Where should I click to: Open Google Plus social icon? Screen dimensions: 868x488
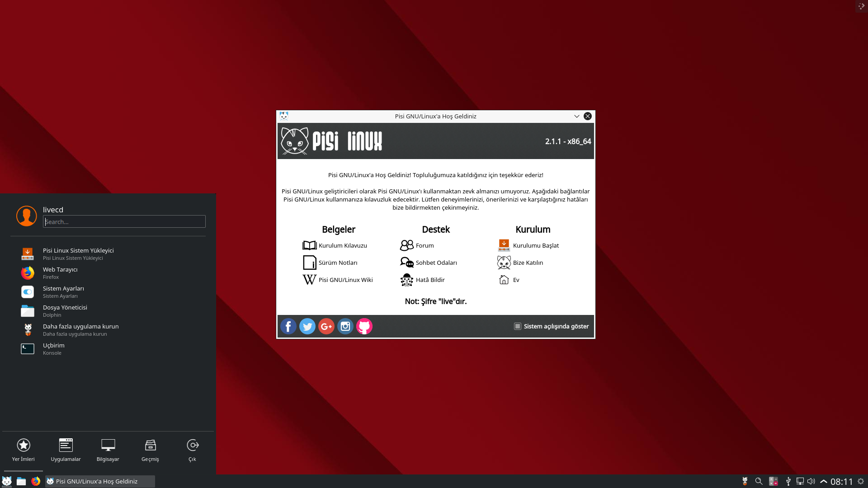(326, 326)
